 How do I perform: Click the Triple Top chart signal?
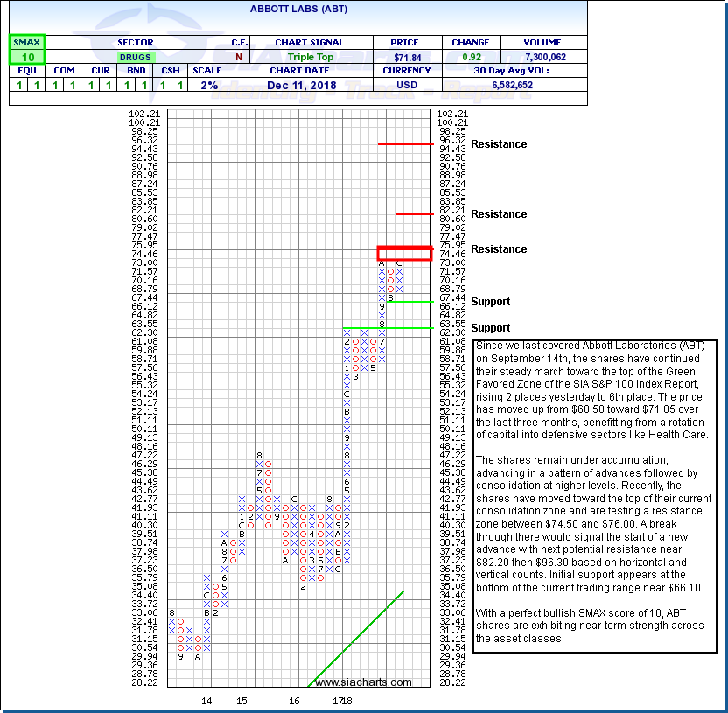pos(309,57)
